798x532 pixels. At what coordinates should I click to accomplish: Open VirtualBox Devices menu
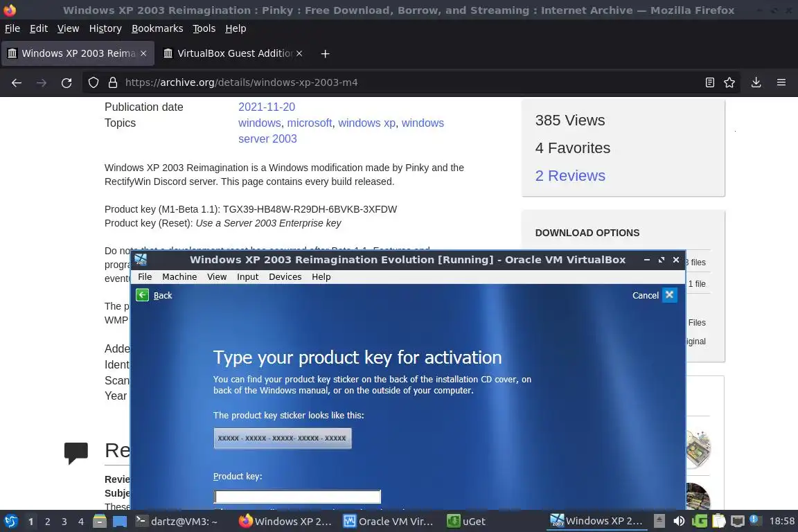[x=285, y=276]
